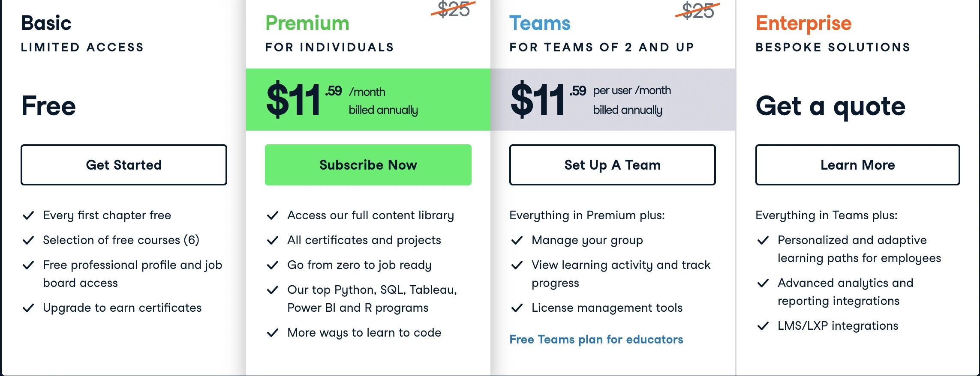Click checkmark next to LMS/LXP integrations

[x=763, y=326]
